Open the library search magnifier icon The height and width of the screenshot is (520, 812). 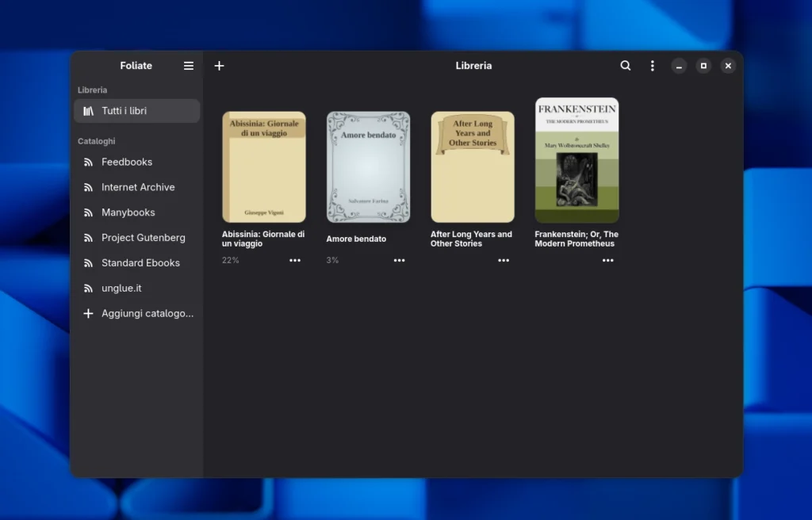(x=626, y=66)
